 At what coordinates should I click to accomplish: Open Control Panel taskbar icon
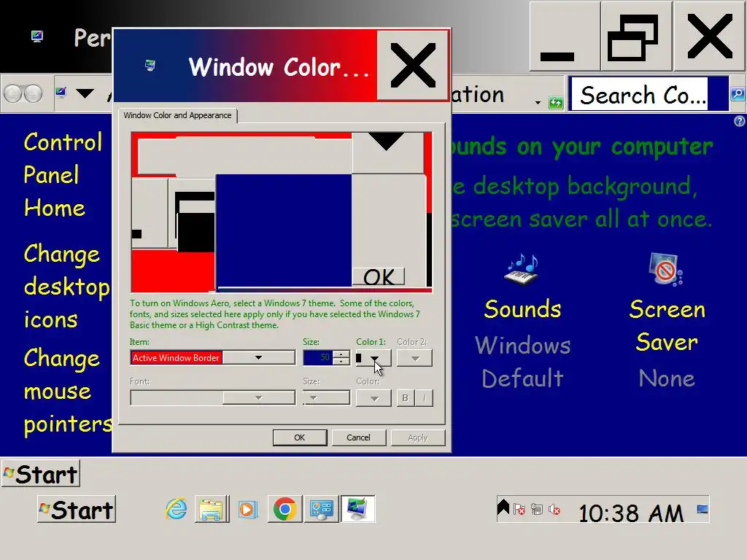[322, 510]
